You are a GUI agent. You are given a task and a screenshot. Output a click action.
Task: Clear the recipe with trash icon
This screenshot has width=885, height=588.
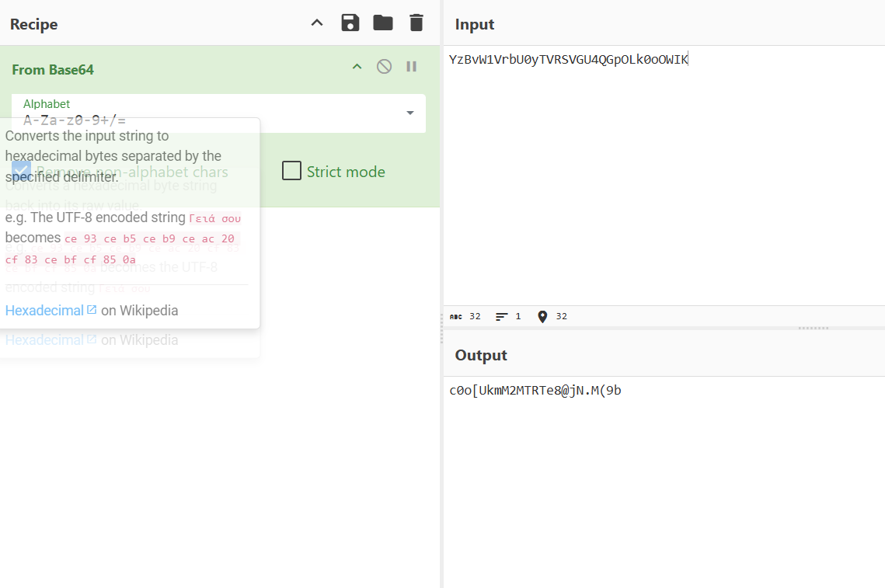416,23
